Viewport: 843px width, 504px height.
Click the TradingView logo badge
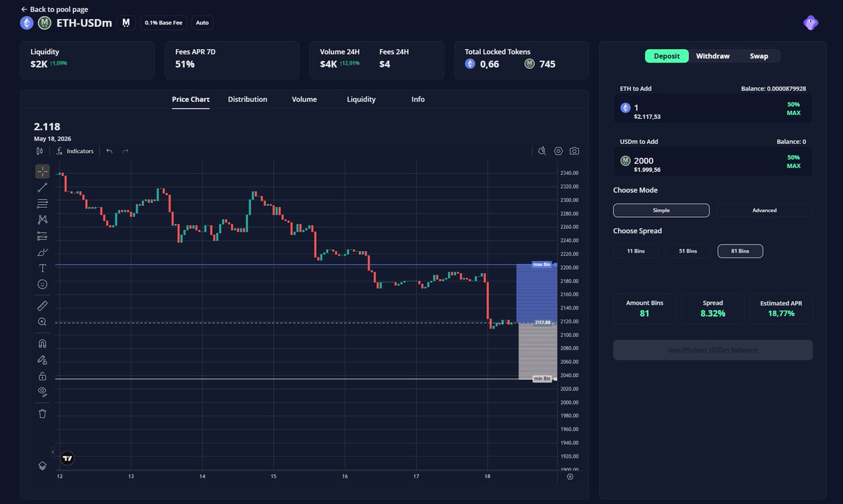click(67, 458)
